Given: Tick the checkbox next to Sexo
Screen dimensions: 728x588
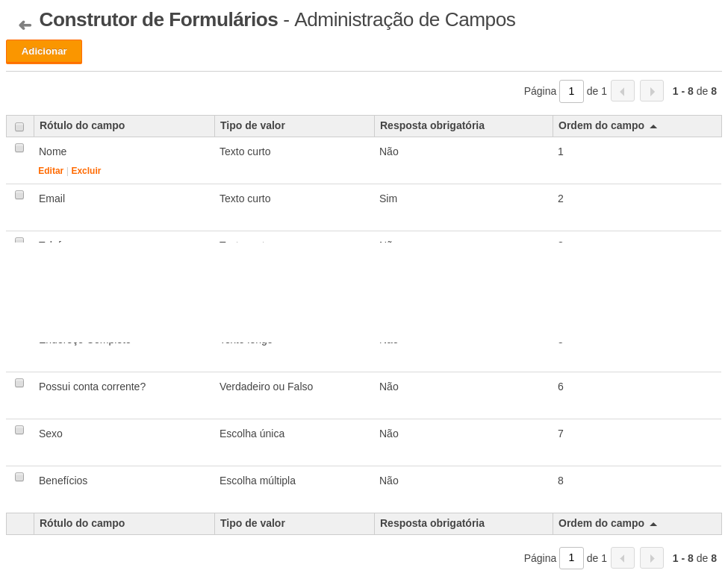Looking at the screenshot, I should point(19,430).
